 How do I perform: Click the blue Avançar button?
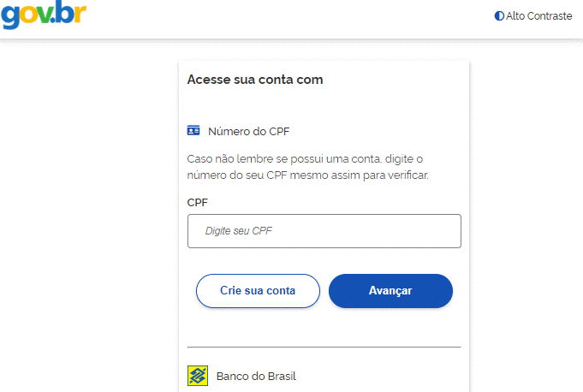pos(390,291)
